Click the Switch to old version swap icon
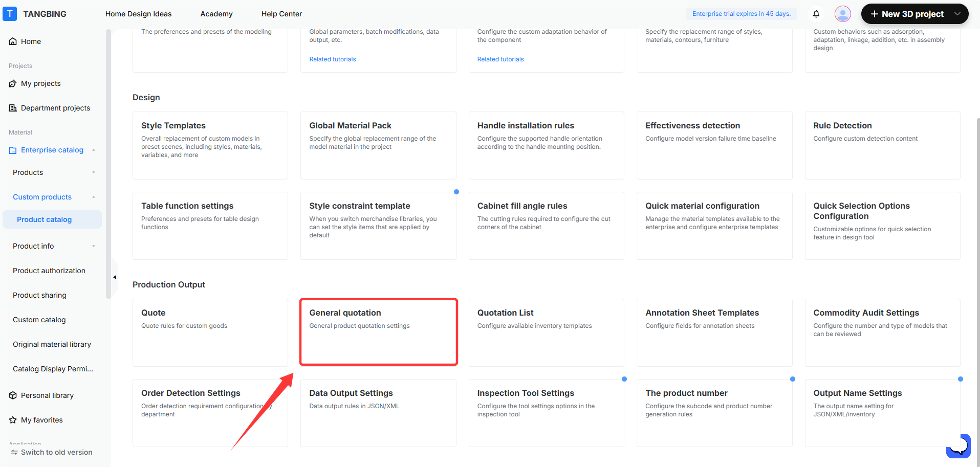 [x=14, y=452]
